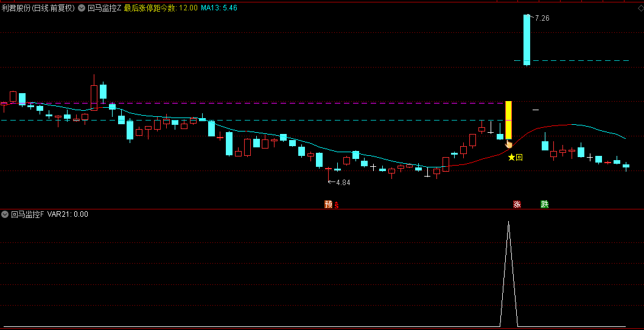Image resolution: width=644 pixels, height=330 pixels.
Task: Click the 利君股份(日线.前复权) stock title
Action: pyautogui.click(x=38, y=8)
